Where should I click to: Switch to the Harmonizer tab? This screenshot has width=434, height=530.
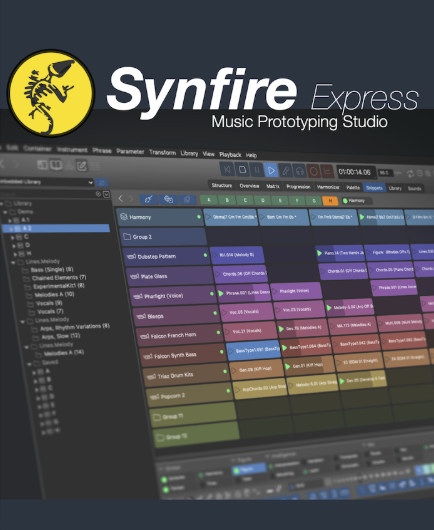click(328, 187)
